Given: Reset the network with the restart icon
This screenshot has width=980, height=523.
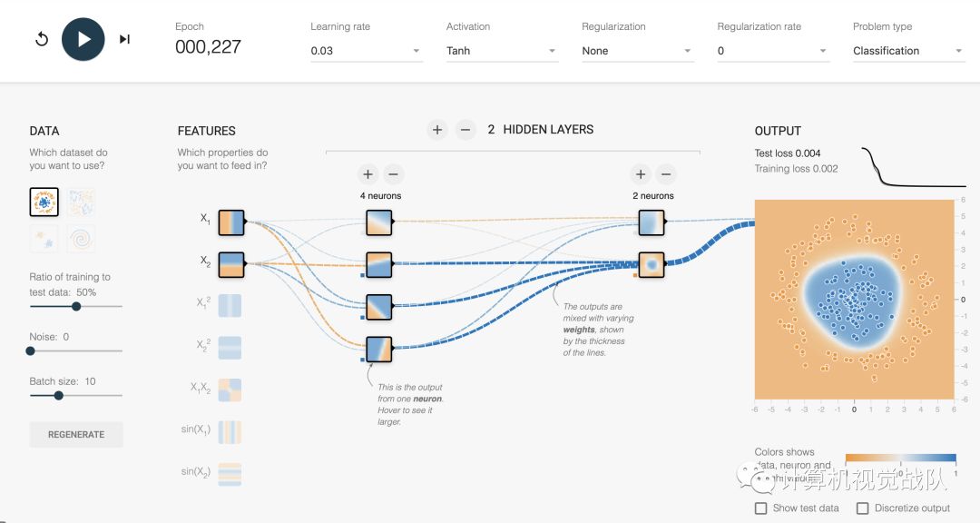Looking at the screenshot, I should coord(42,39).
